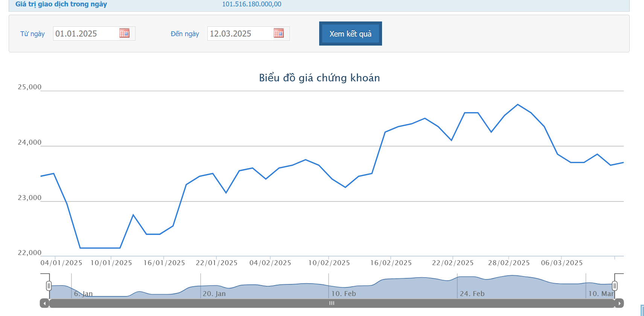Click the 24,000 y-axis price label
The width and height of the screenshot is (644, 316).
(x=29, y=142)
